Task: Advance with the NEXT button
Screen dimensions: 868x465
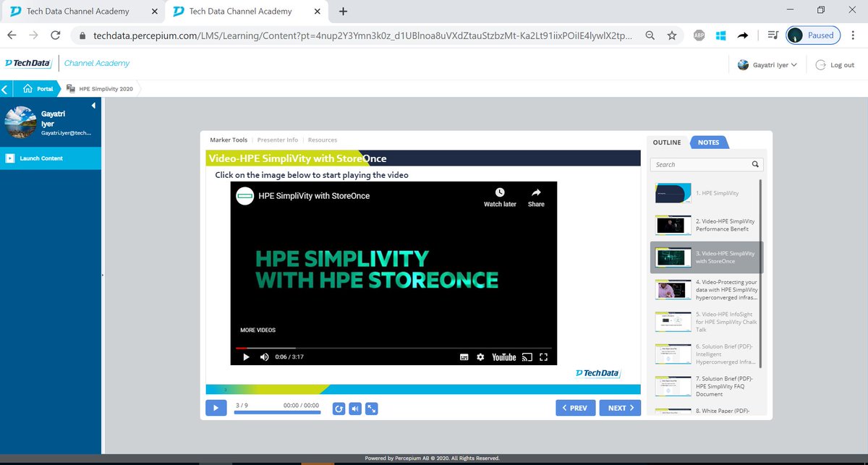Action: pyautogui.click(x=620, y=408)
